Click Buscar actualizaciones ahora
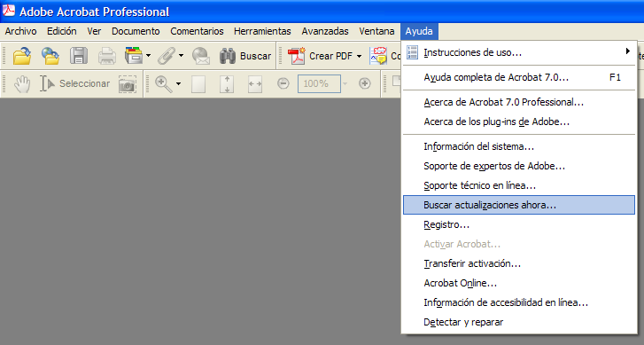 519,205
